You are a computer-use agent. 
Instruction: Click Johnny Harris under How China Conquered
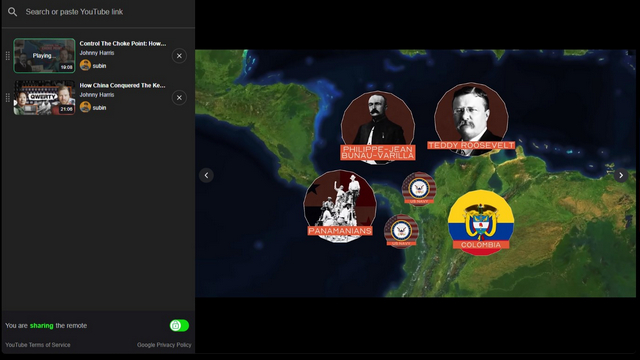coord(97,95)
